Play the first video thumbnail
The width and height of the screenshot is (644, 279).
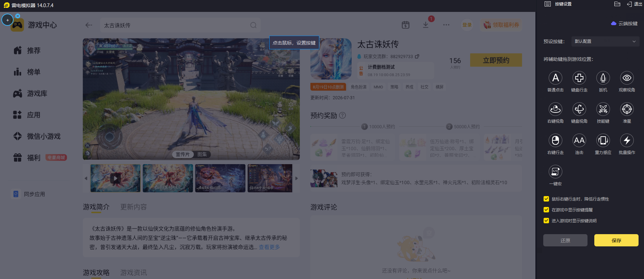coord(115,178)
